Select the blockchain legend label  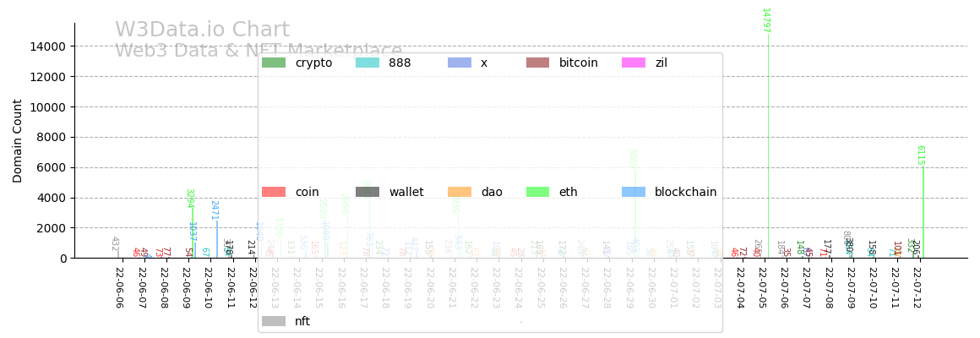coord(685,192)
